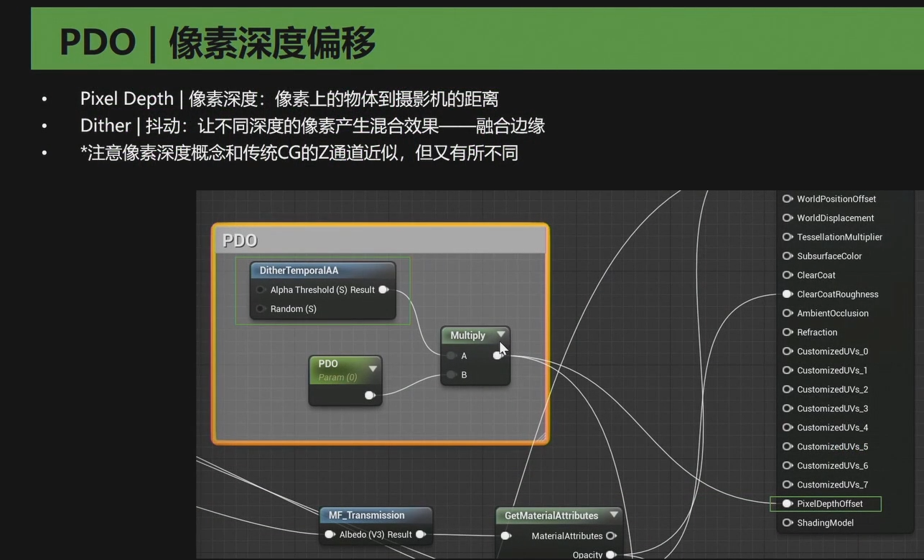This screenshot has width=924, height=560.
Task: Click the CustomizedUVs_0 pin
Action: (788, 351)
